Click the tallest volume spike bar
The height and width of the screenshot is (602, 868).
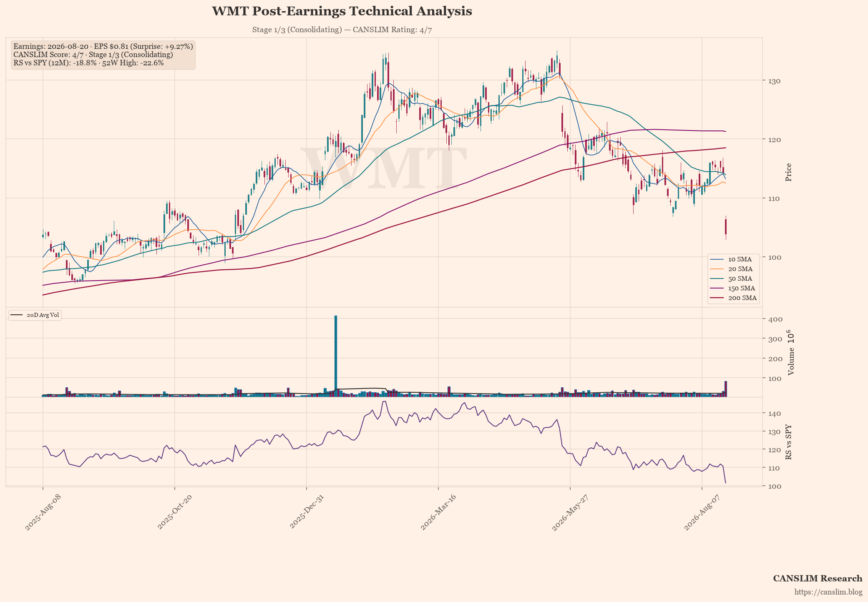[x=336, y=356]
